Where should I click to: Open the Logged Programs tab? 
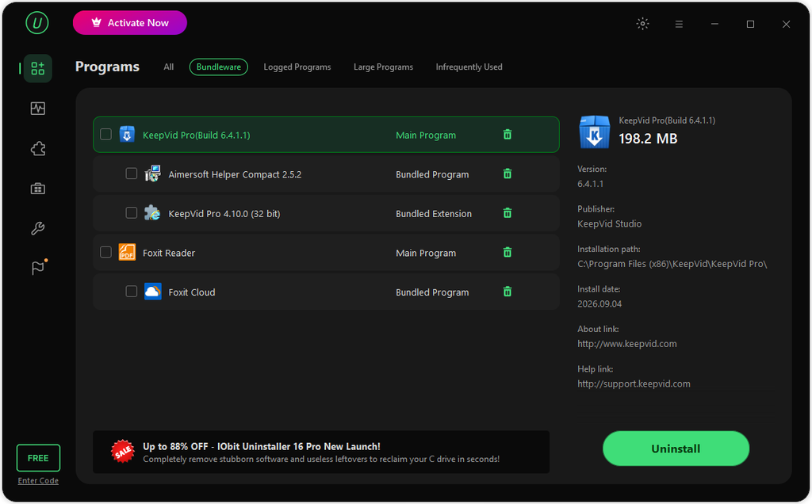click(297, 67)
